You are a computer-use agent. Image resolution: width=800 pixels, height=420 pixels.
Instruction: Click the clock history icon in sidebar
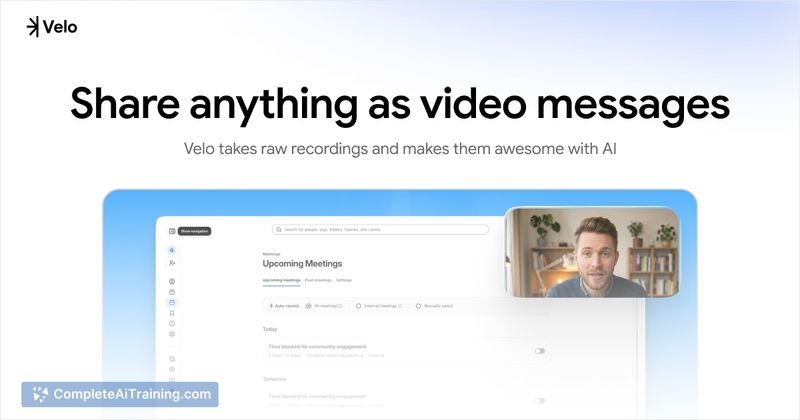point(172,323)
